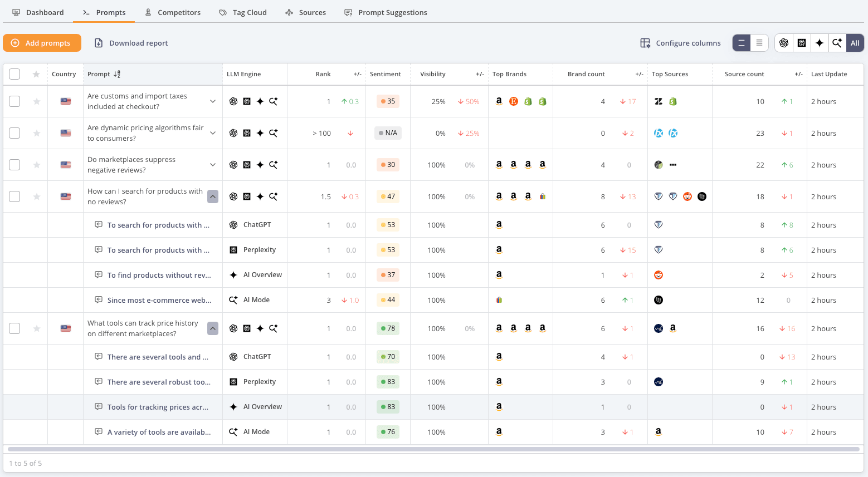Image resolution: width=868 pixels, height=477 pixels.
Task: Filter by AI Mode search icon in toolbar
Action: [837, 43]
